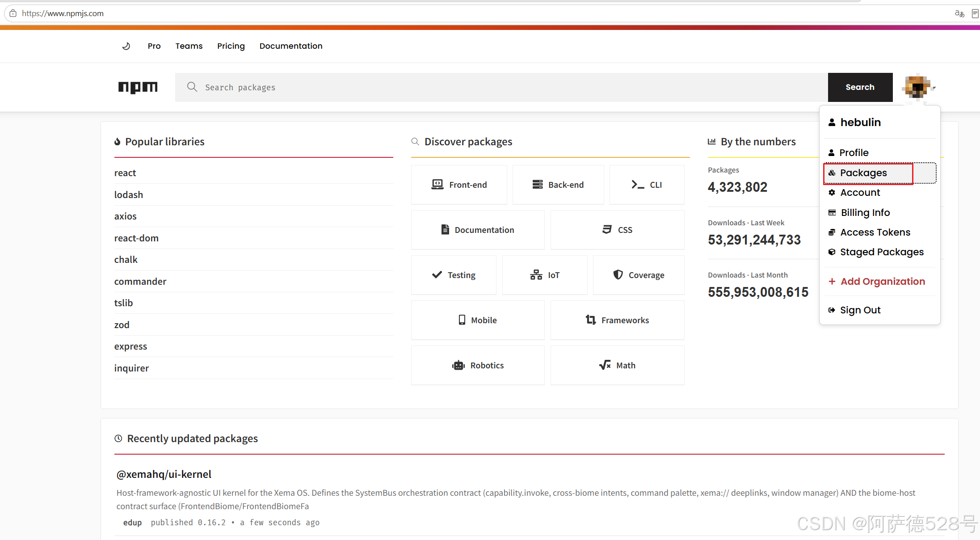Click the site lock icon in address bar
Viewport: 980px width, 540px height.
(13, 13)
